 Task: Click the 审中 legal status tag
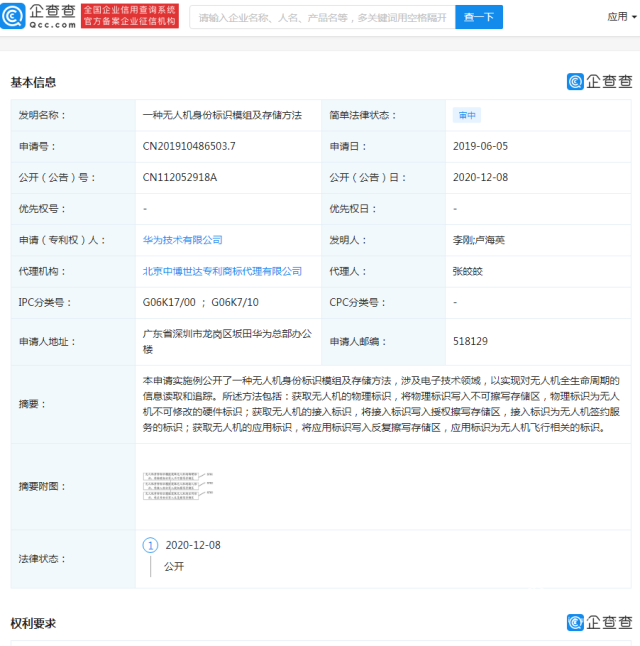467,115
